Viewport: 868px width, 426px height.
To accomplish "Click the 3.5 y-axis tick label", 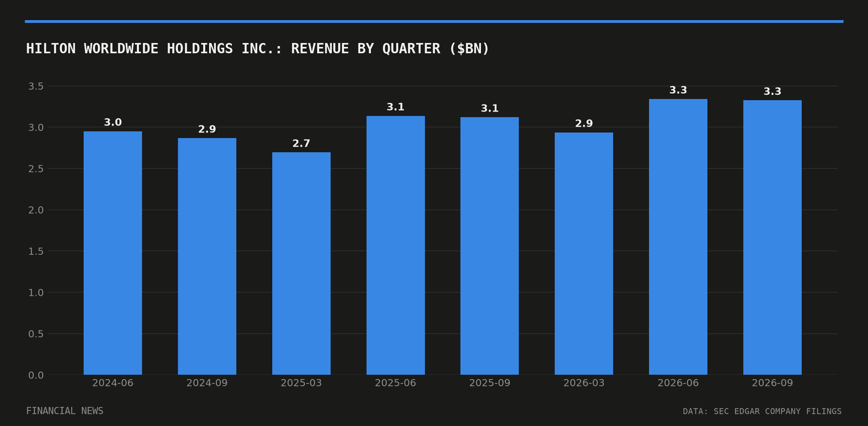I will click(x=36, y=86).
